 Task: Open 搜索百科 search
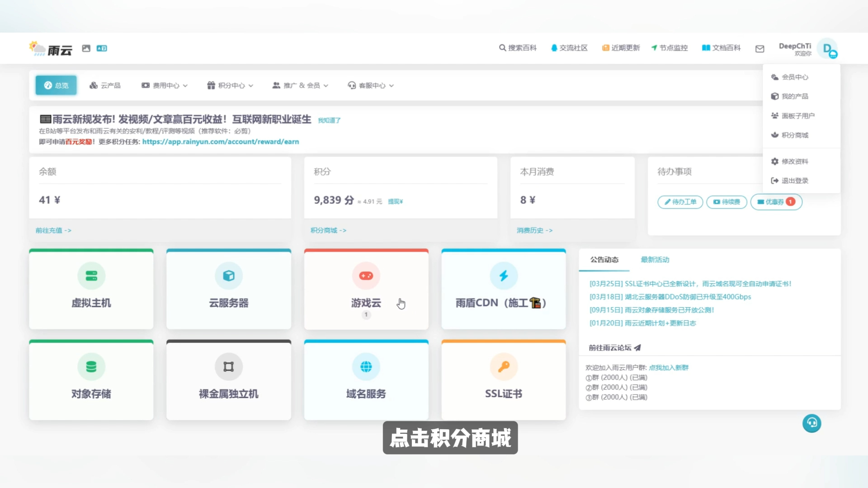tap(518, 48)
